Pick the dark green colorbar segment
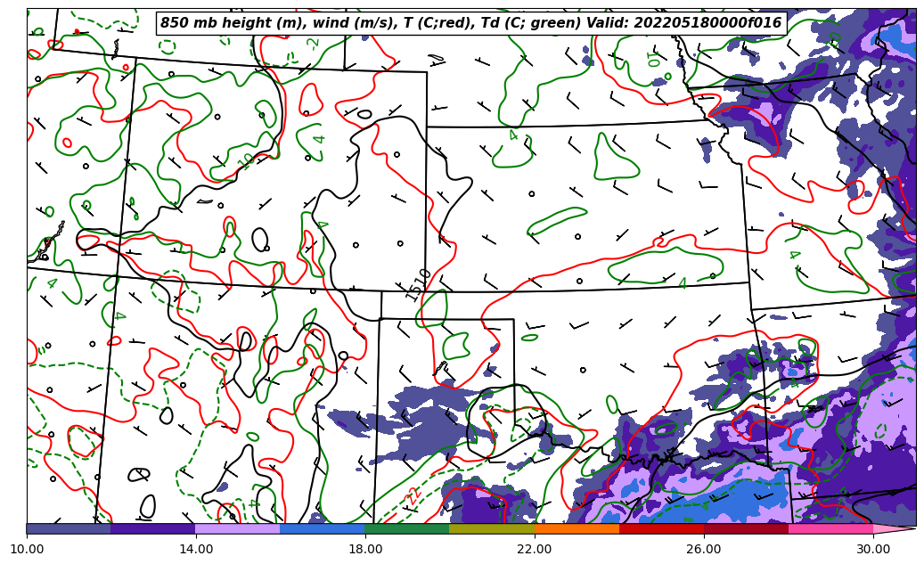Screen dimensions: 924x564 tap(407, 528)
